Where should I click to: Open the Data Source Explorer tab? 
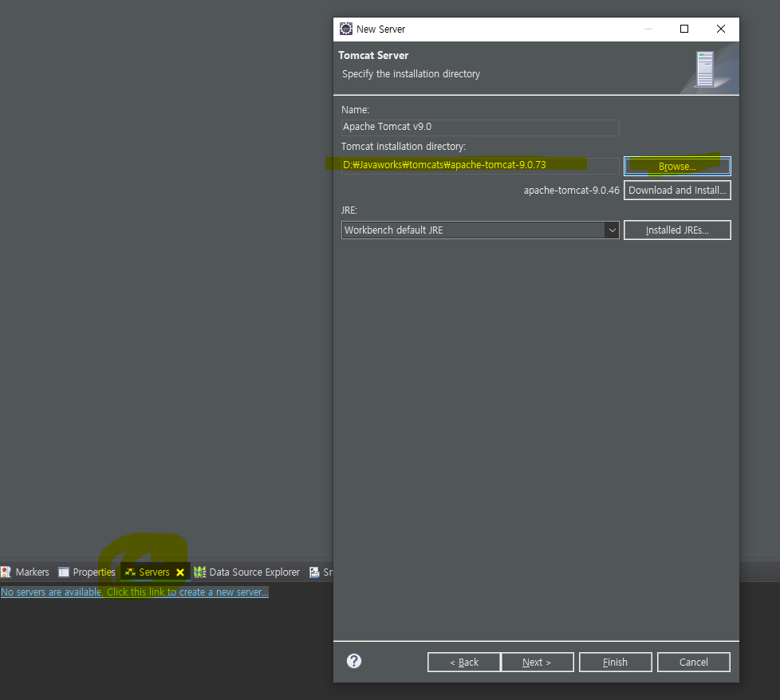pyautogui.click(x=247, y=572)
